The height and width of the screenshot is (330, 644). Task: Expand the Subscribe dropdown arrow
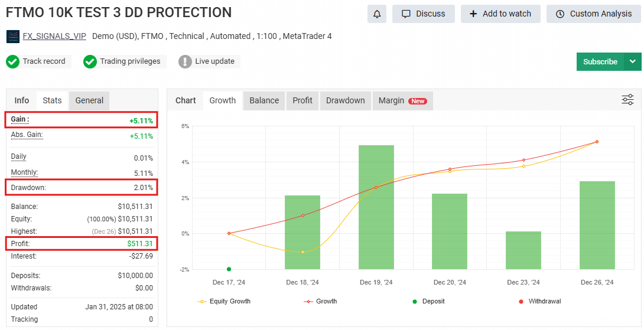pos(633,61)
